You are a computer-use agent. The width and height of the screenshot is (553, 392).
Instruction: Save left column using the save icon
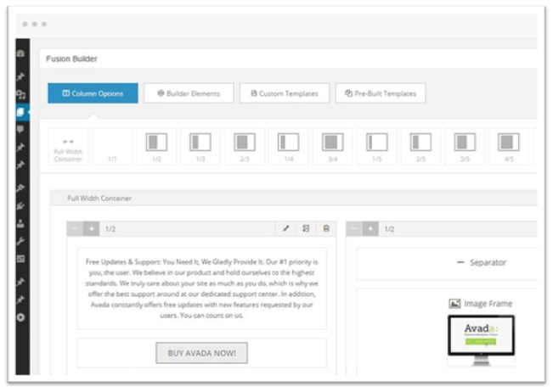(306, 229)
